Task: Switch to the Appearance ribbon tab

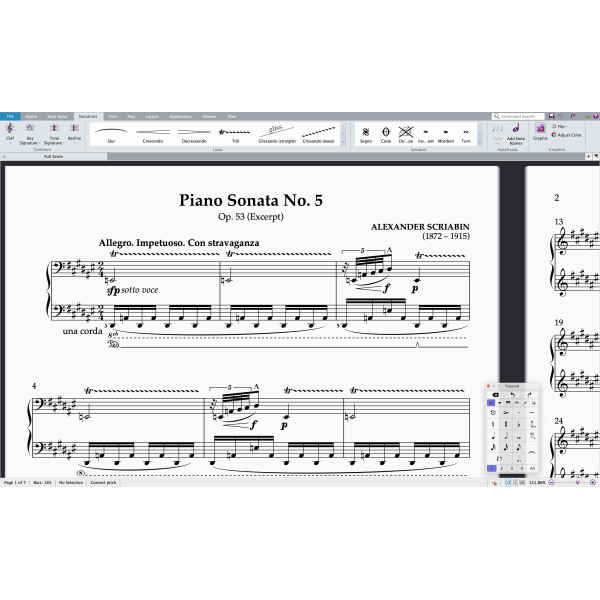Action: (x=180, y=116)
